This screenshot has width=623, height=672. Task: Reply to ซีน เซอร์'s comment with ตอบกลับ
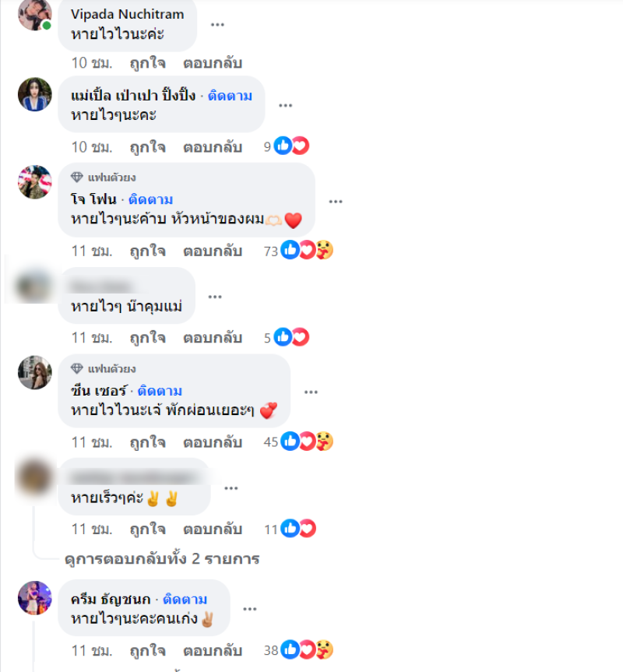pyautogui.click(x=213, y=442)
